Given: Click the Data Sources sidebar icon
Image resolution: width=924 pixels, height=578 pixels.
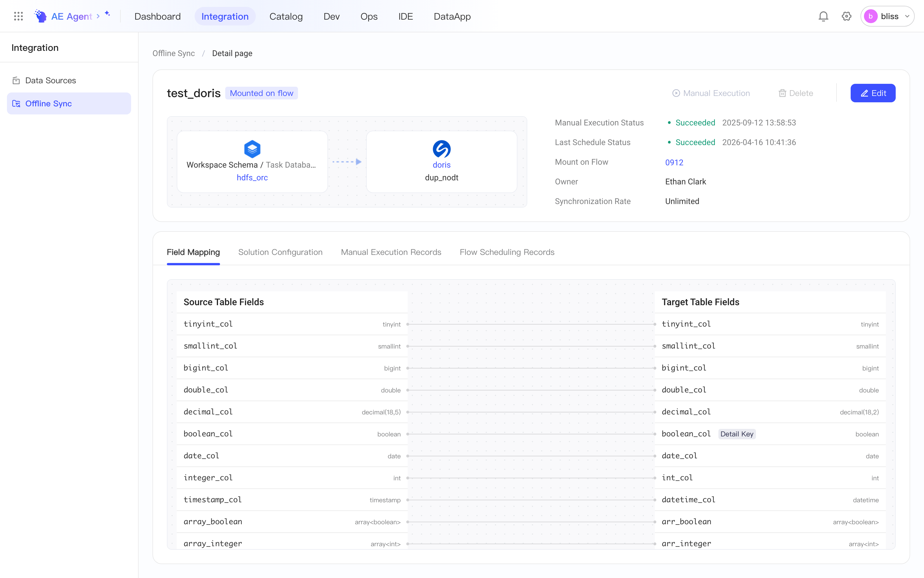Looking at the screenshot, I should click(x=16, y=80).
